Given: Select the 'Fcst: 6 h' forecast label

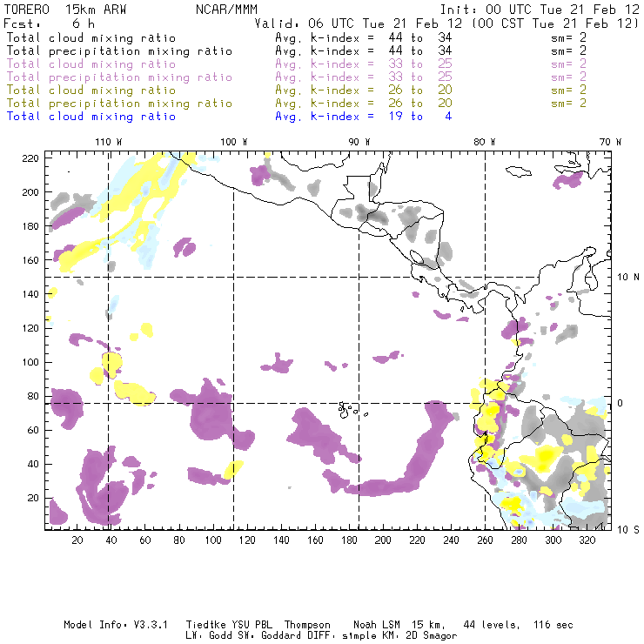Looking at the screenshot, I should [49, 23].
